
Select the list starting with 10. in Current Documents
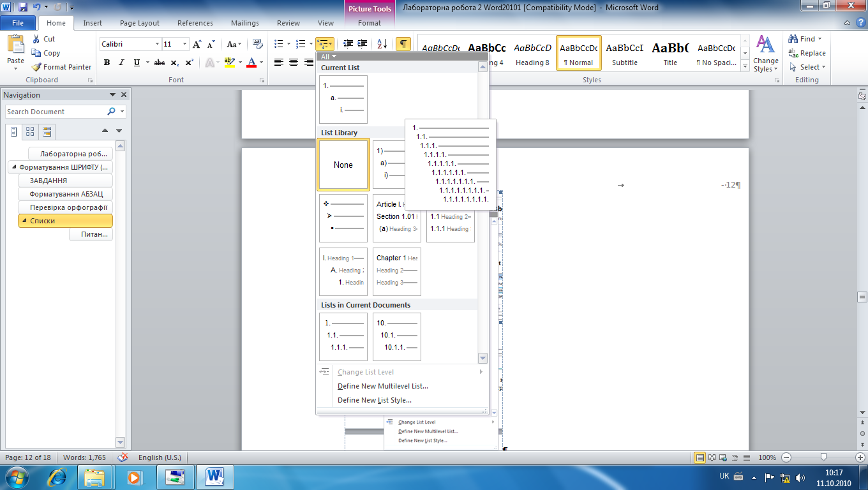(397, 337)
